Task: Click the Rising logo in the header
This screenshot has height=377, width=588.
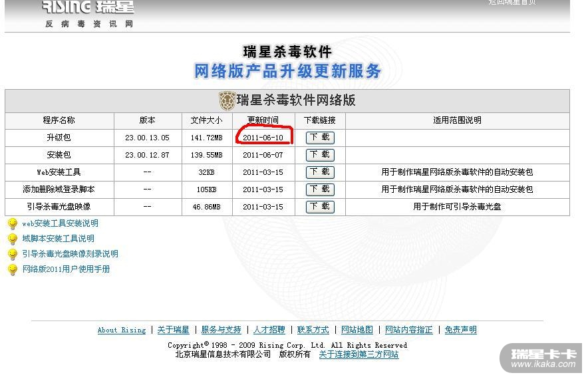Action: (x=88, y=7)
